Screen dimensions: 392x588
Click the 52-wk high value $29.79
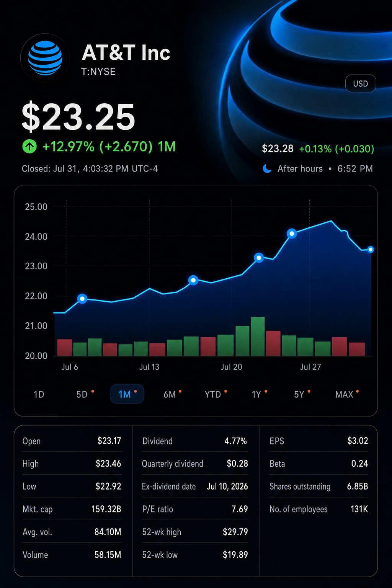pos(235,532)
